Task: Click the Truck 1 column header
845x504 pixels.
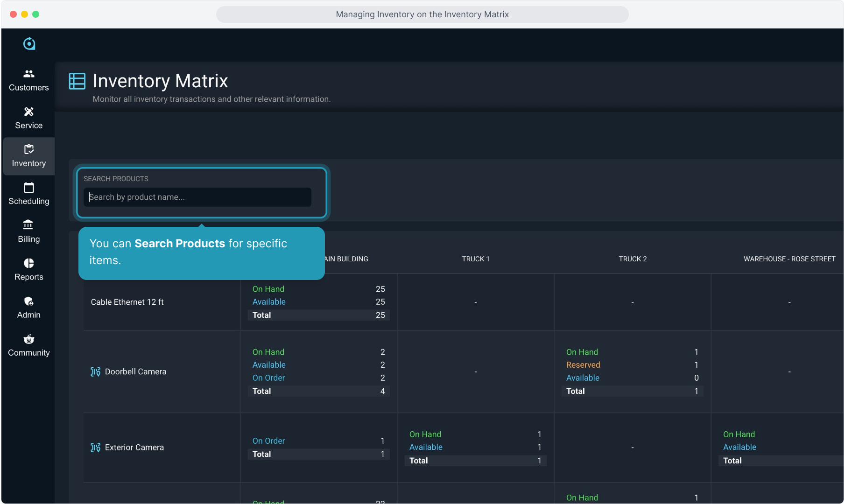Action: tap(475, 259)
